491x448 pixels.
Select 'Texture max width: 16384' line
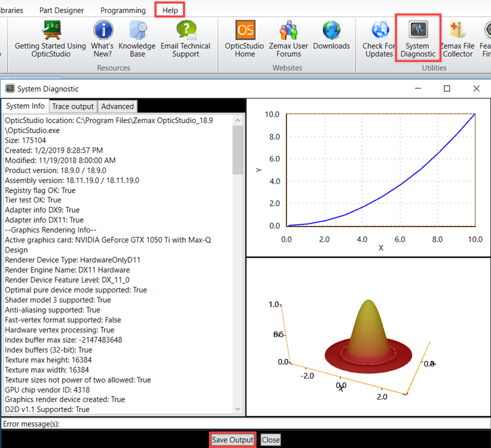47,370
